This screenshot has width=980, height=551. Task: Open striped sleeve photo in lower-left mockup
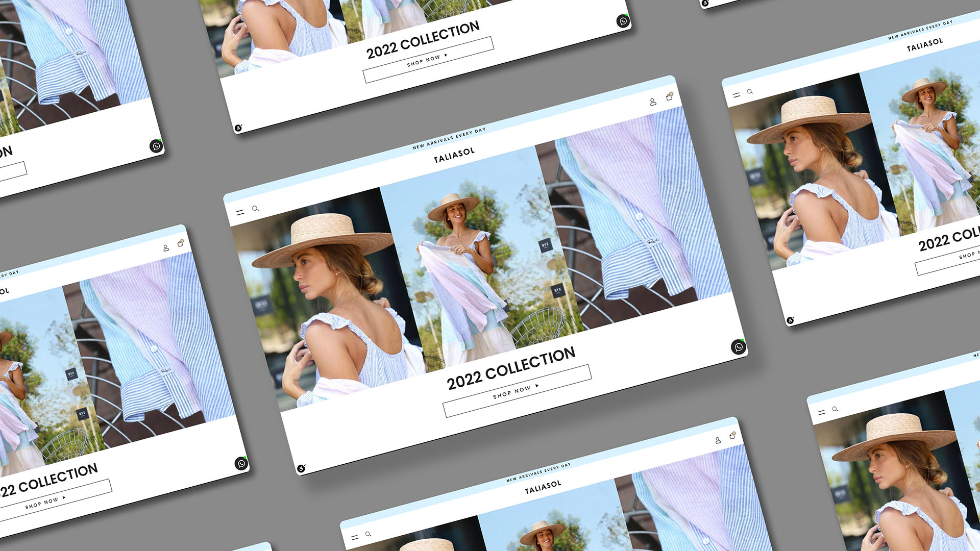pyautogui.click(x=149, y=347)
